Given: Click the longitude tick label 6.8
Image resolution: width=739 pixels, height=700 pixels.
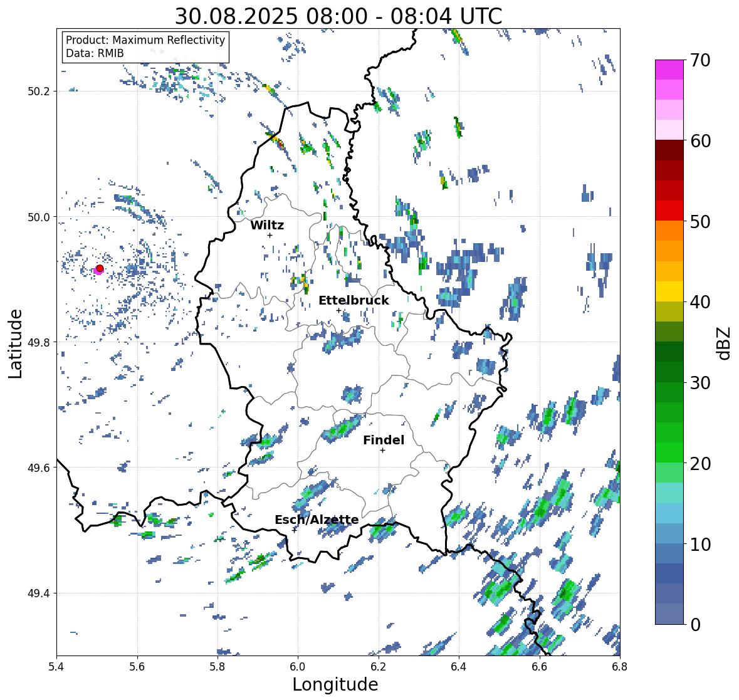Looking at the screenshot, I should pos(620,667).
